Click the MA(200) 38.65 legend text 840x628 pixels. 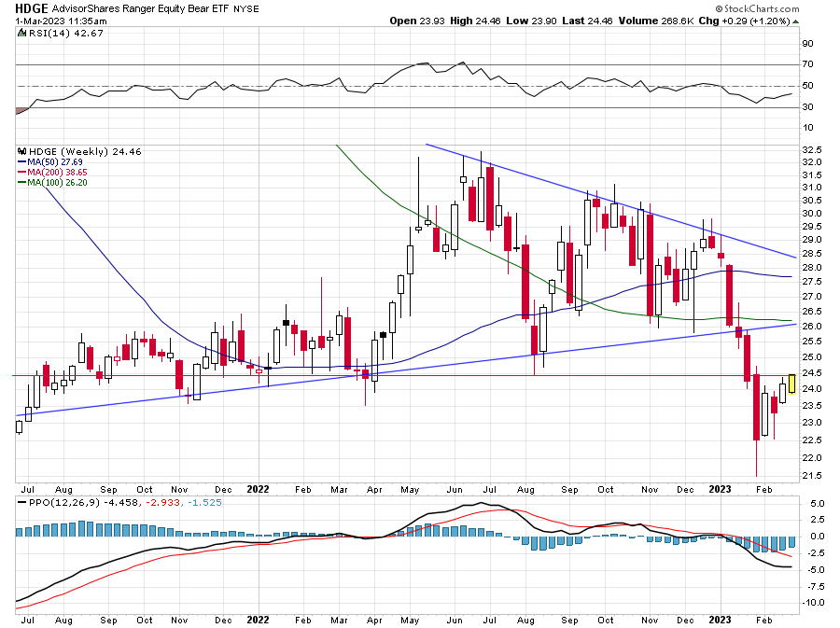(x=57, y=173)
